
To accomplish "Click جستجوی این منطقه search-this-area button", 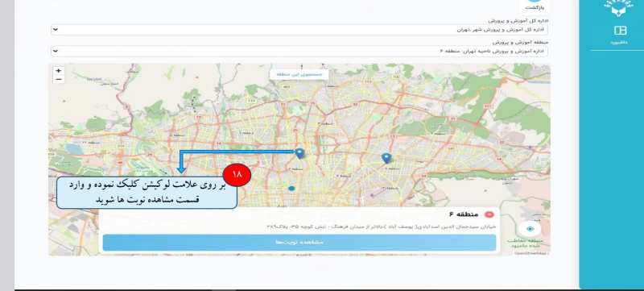I will pyautogui.click(x=299, y=74).
